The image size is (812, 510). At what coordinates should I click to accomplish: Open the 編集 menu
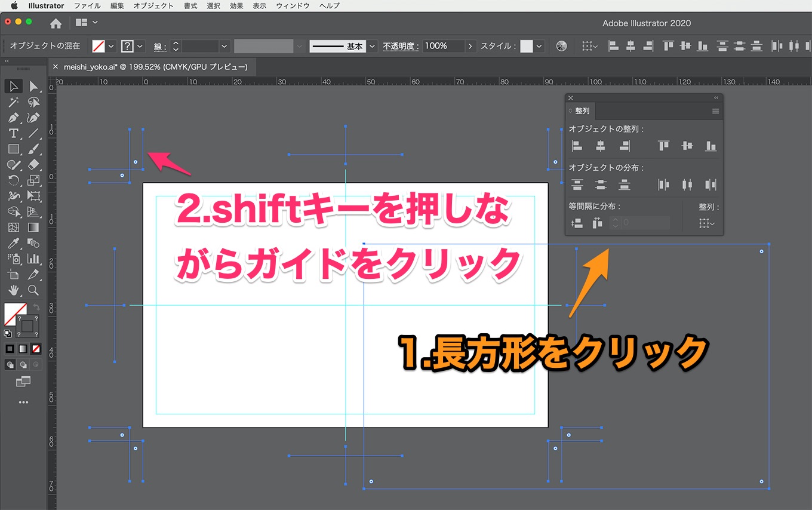tap(118, 5)
